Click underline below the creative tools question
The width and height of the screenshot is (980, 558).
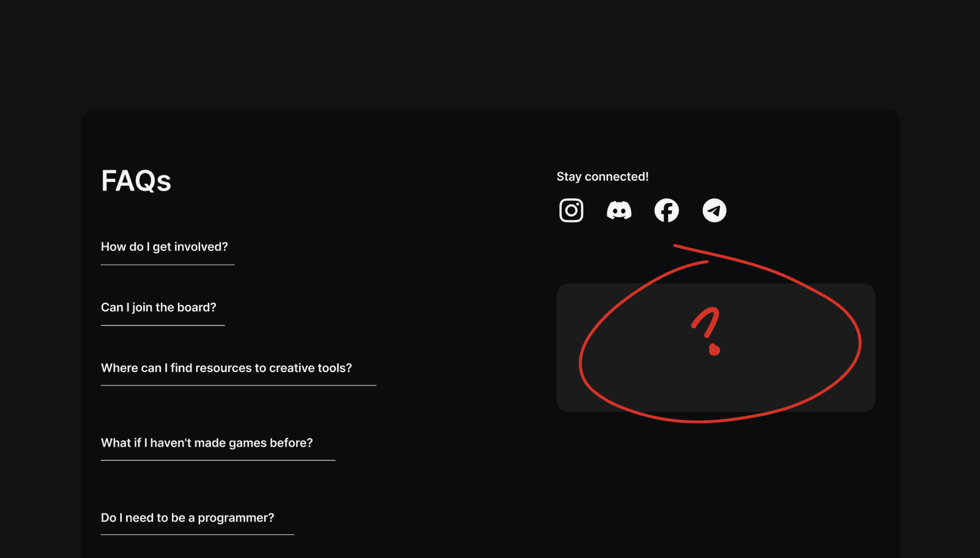click(238, 385)
